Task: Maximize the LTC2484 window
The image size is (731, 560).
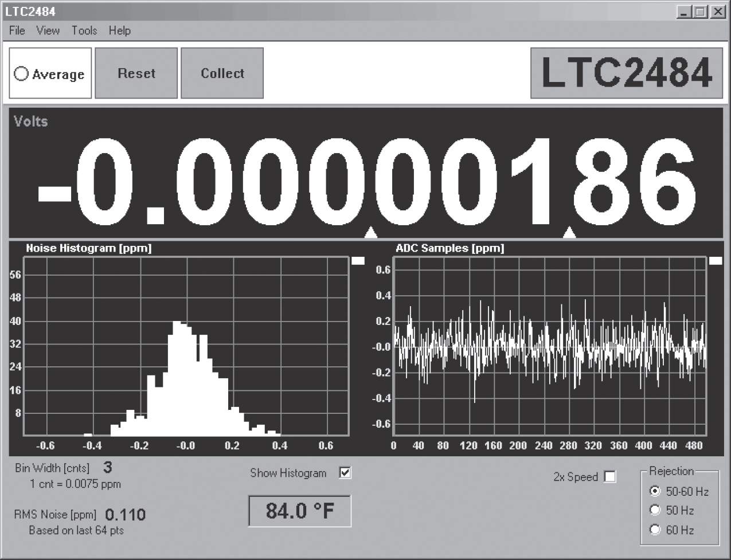Action: [x=700, y=11]
